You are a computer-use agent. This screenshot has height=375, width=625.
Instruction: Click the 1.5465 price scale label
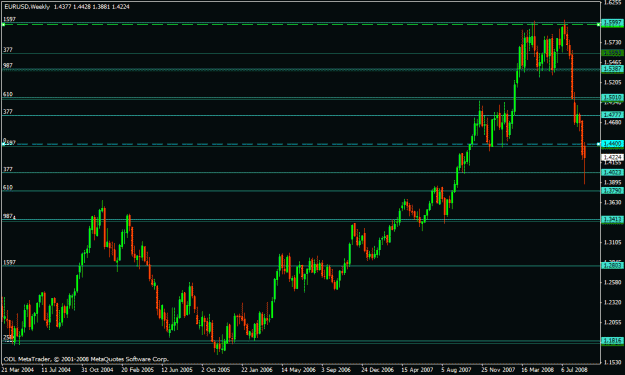tap(613, 62)
